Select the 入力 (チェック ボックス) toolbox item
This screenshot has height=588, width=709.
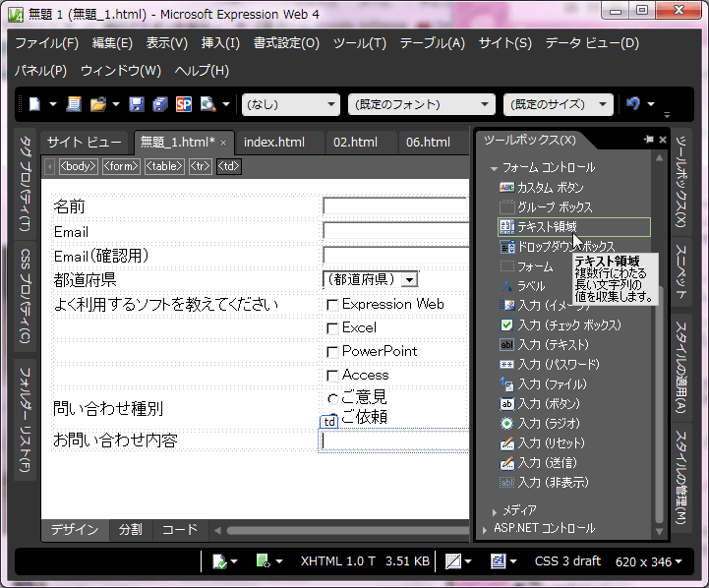pyautogui.click(x=574, y=325)
